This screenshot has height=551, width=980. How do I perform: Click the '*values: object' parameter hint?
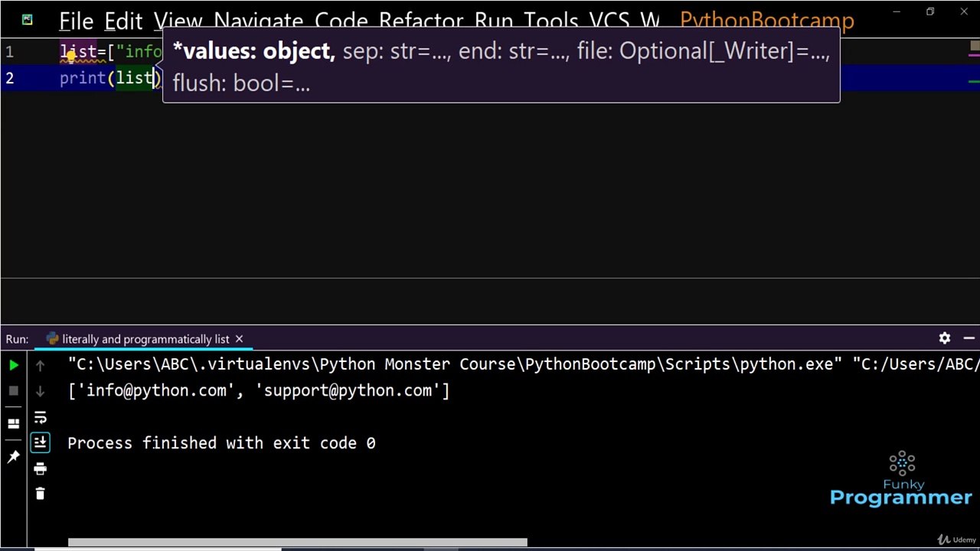click(x=253, y=51)
